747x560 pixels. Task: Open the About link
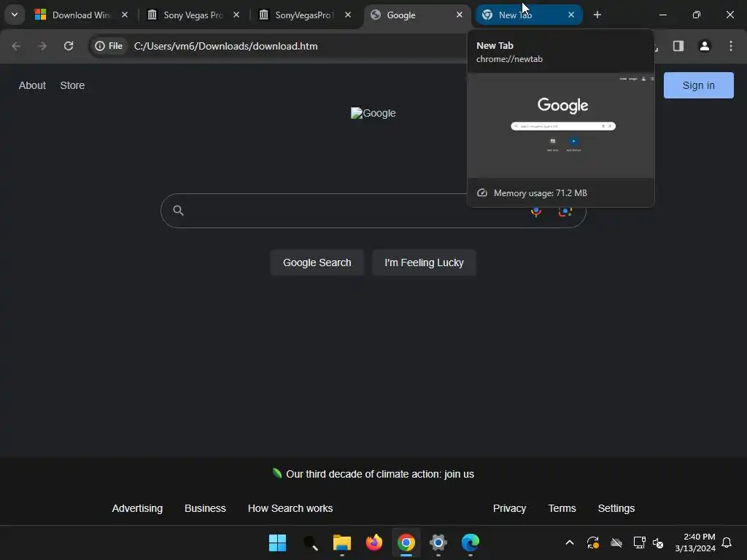pyautogui.click(x=32, y=86)
